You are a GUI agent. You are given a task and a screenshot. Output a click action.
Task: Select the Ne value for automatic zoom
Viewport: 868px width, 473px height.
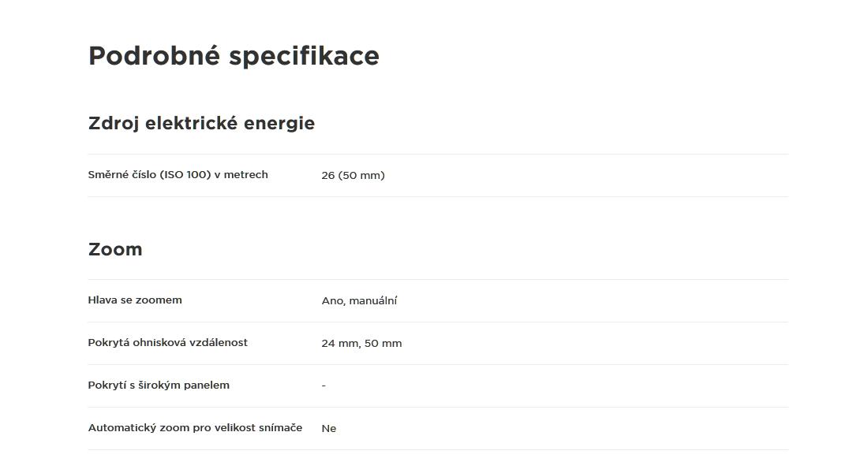click(329, 429)
